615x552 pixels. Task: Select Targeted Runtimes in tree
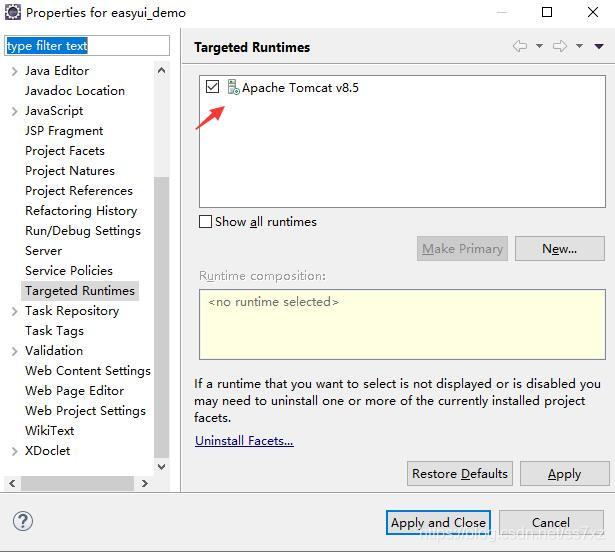tap(80, 291)
